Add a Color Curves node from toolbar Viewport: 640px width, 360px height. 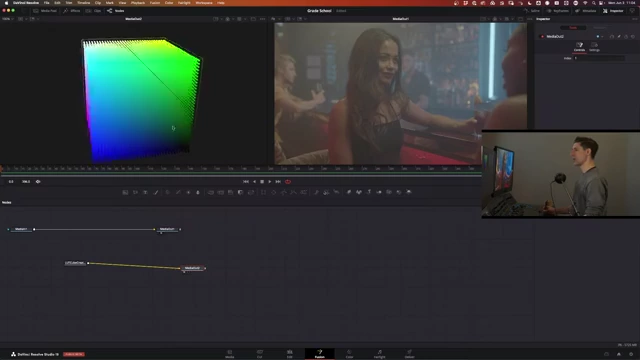pyautogui.click(x=178, y=192)
